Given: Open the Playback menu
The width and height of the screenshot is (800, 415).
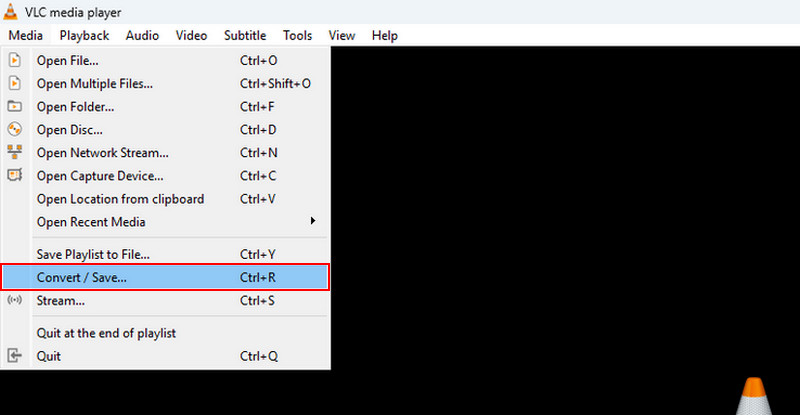Looking at the screenshot, I should (84, 35).
